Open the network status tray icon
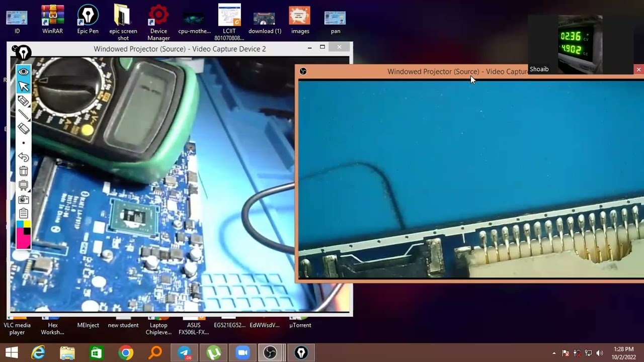The image size is (644, 362). coord(588,353)
